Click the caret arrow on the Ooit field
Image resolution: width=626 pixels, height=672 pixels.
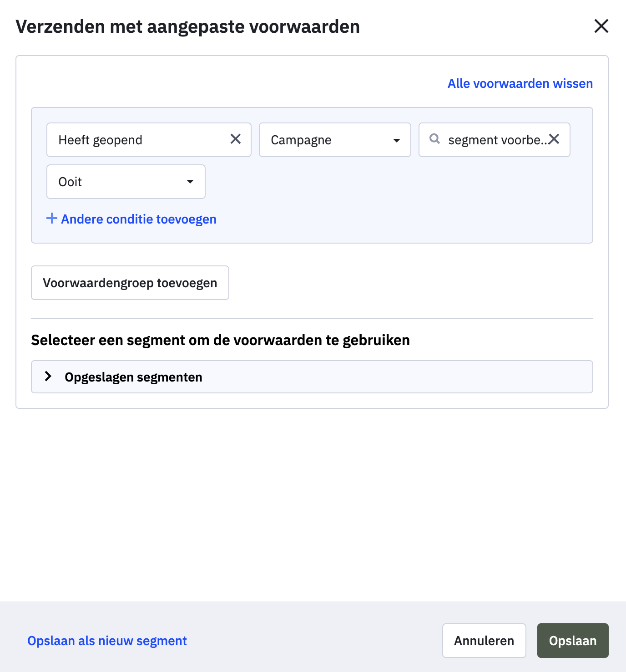click(191, 182)
